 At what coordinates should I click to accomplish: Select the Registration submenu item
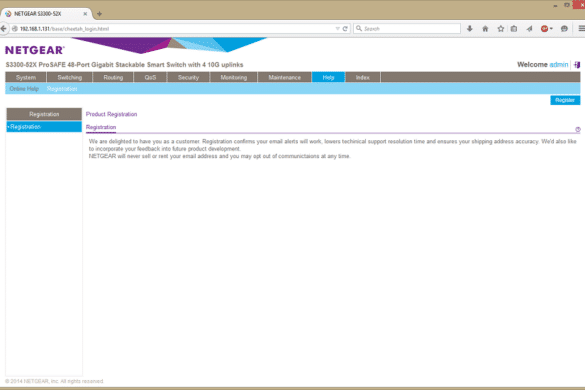(62, 89)
